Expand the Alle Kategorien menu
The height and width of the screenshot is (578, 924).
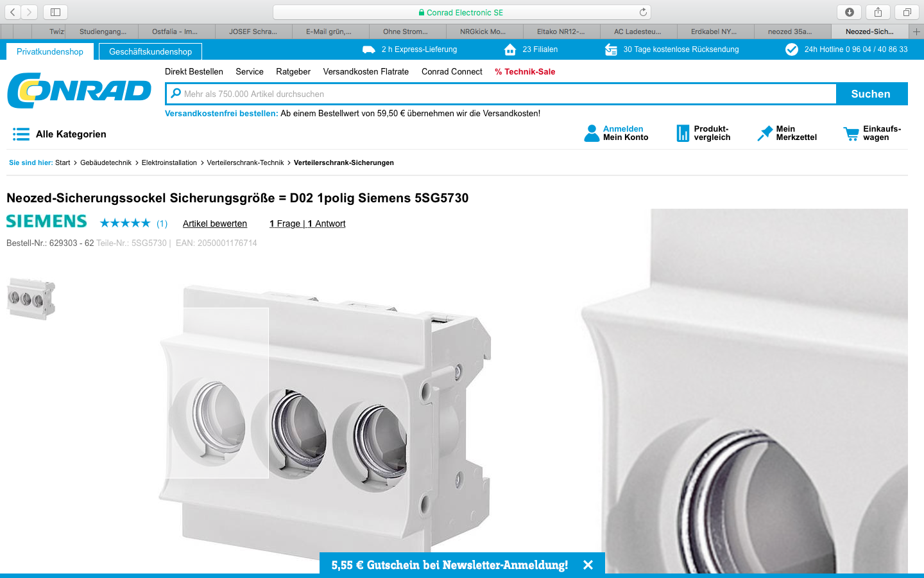(x=59, y=134)
